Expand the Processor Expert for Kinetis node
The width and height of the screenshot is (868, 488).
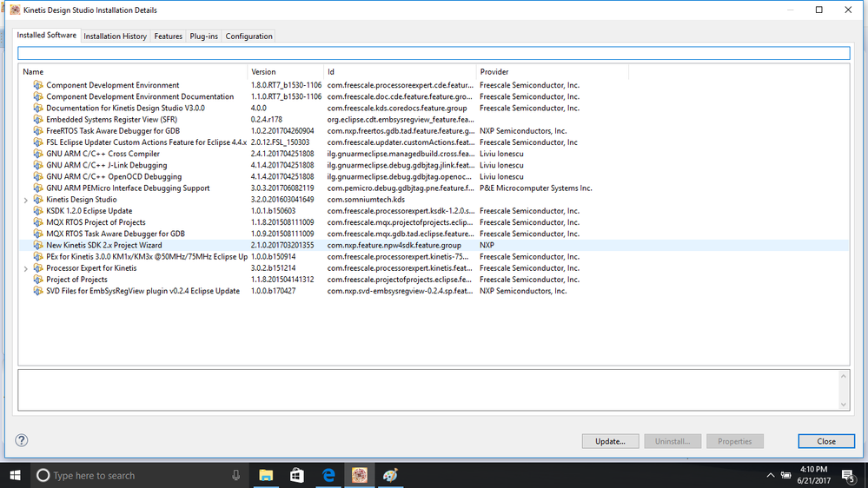click(x=25, y=268)
